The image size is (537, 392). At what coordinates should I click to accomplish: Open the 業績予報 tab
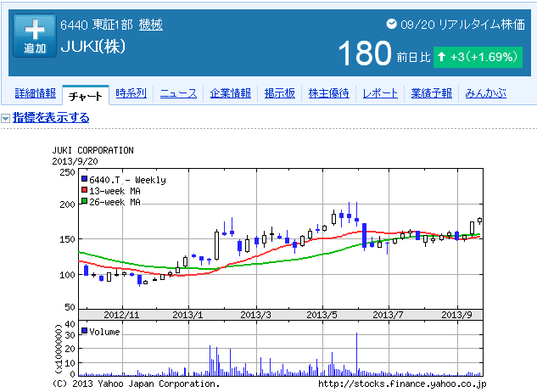point(432,93)
